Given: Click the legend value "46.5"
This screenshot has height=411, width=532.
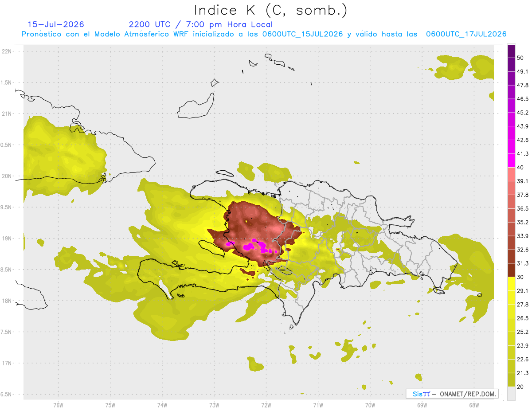Looking at the screenshot, I should (x=522, y=99).
